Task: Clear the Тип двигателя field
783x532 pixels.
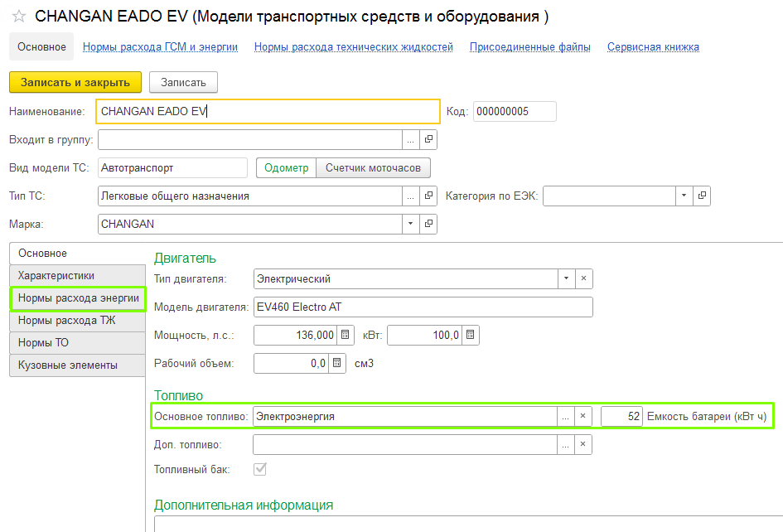Action: pos(583,279)
